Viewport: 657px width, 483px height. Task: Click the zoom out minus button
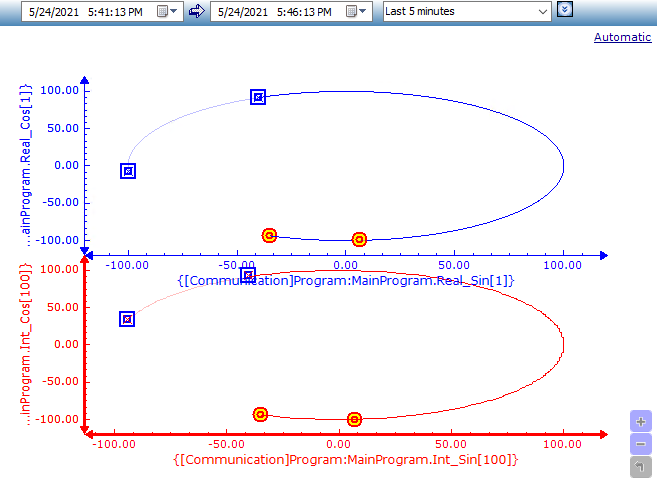click(640, 444)
